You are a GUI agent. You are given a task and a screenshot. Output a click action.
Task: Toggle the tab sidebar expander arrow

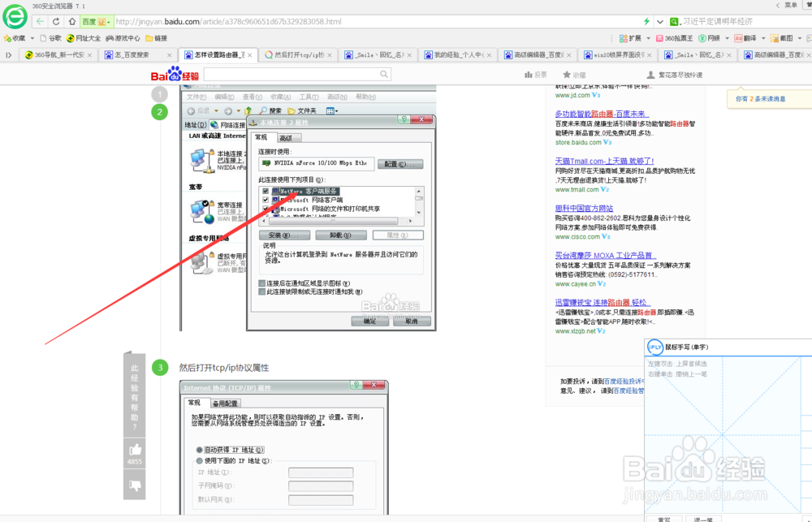(x=8, y=54)
